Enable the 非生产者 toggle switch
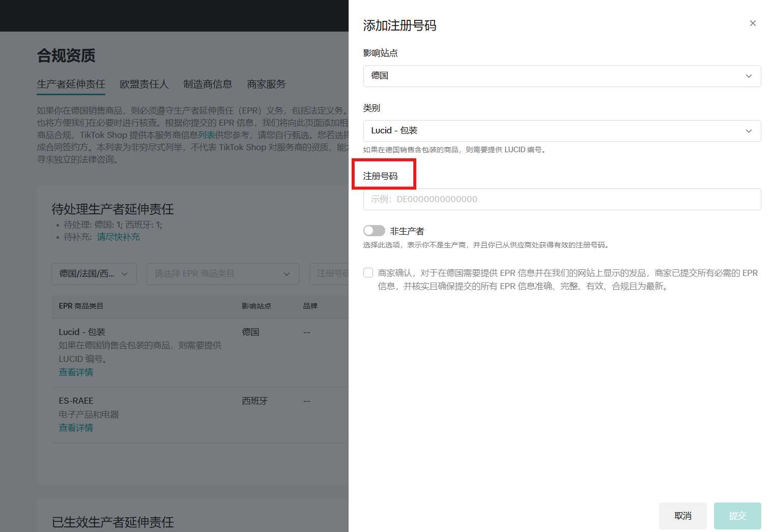The width and height of the screenshot is (771, 532). pos(374,230)
